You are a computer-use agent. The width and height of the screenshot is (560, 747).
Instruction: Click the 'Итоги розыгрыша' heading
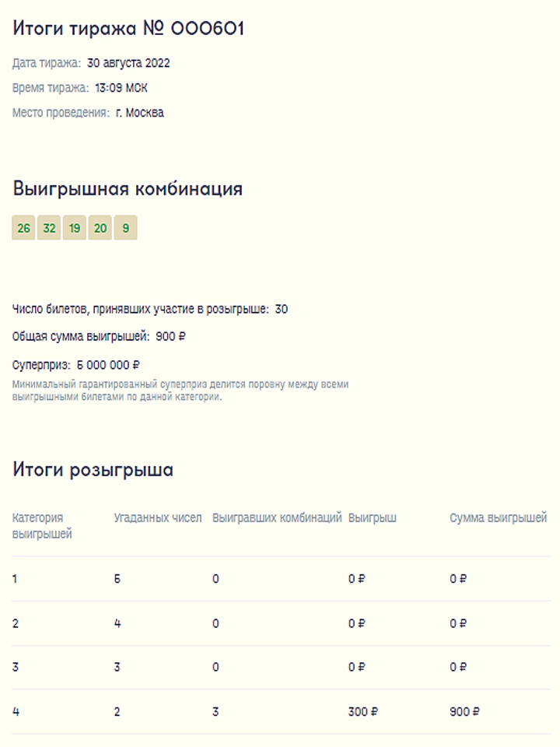click(x=93, y=470)
